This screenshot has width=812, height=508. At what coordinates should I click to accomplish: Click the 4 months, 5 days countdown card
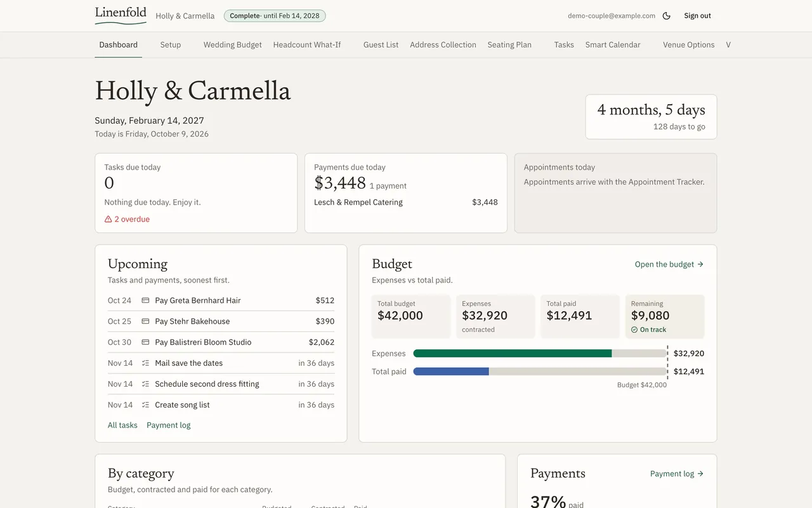[651, 117]
